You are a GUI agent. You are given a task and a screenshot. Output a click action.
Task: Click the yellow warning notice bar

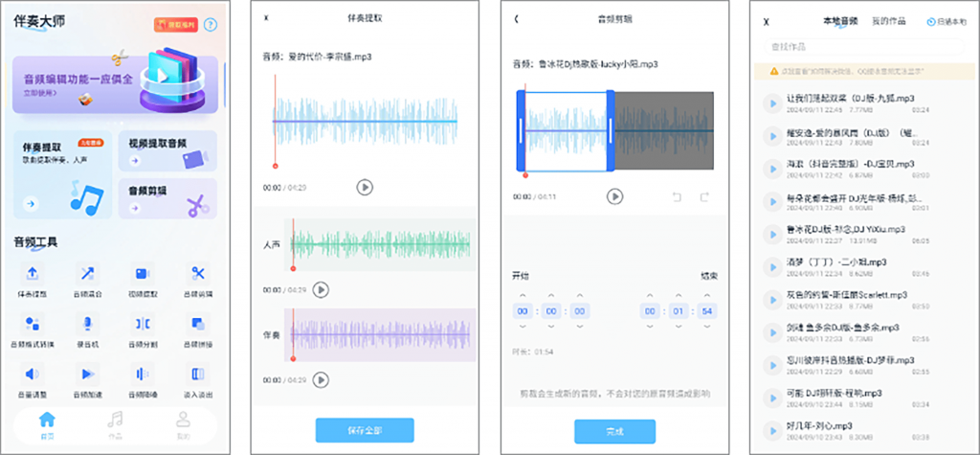pyautogui.click(x=865, y=71)
